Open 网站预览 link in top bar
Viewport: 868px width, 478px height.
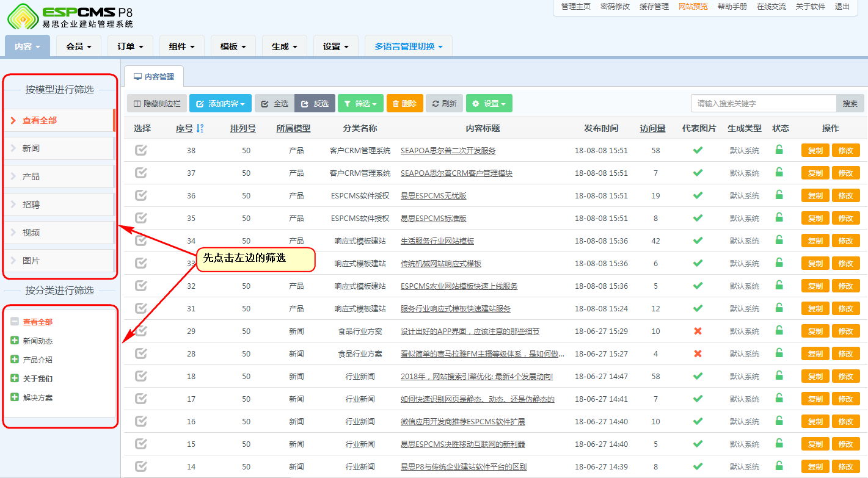693,7
